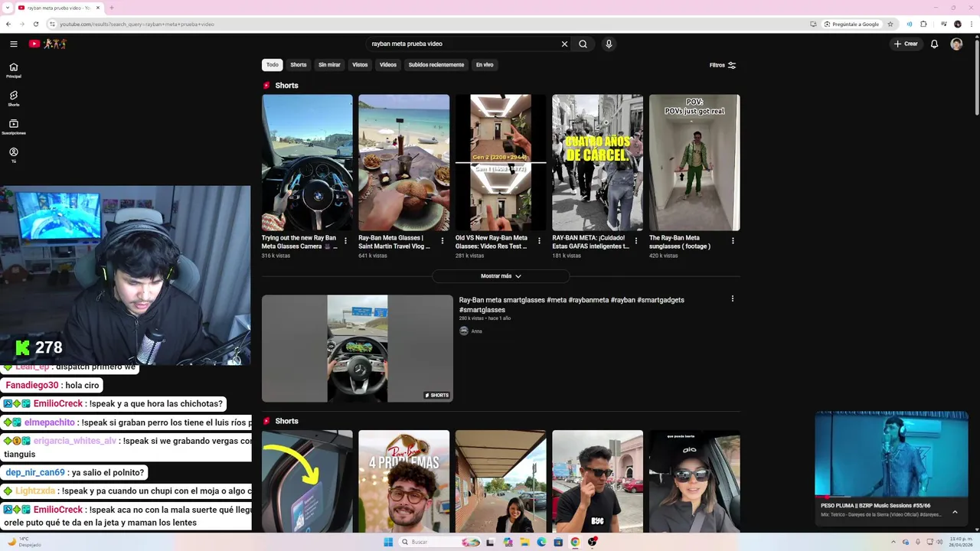Select the Vistos filter chip
This screenshot has width=980, height=551.
[360, 65]
